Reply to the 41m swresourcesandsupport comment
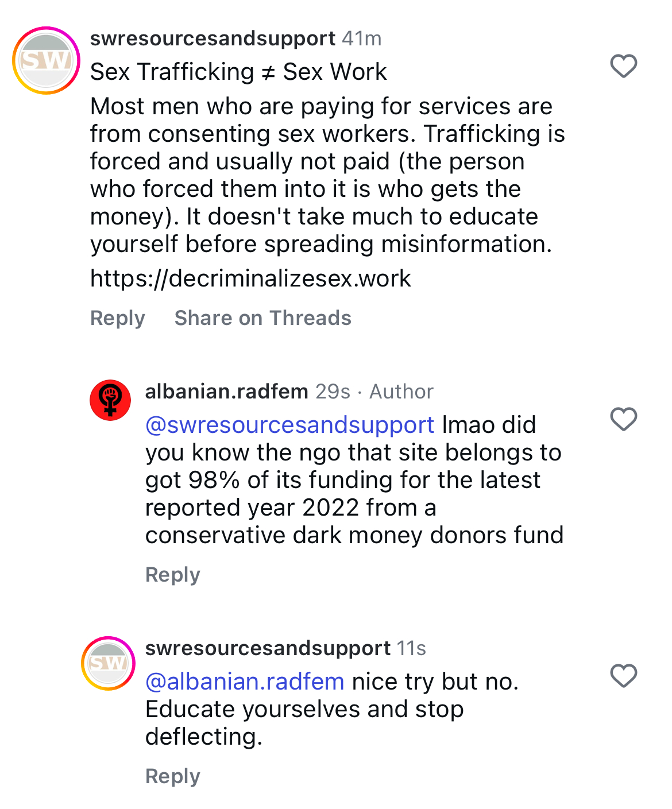Image resolution: width=672 pixels, height=809 pixels. click(118, 318)
